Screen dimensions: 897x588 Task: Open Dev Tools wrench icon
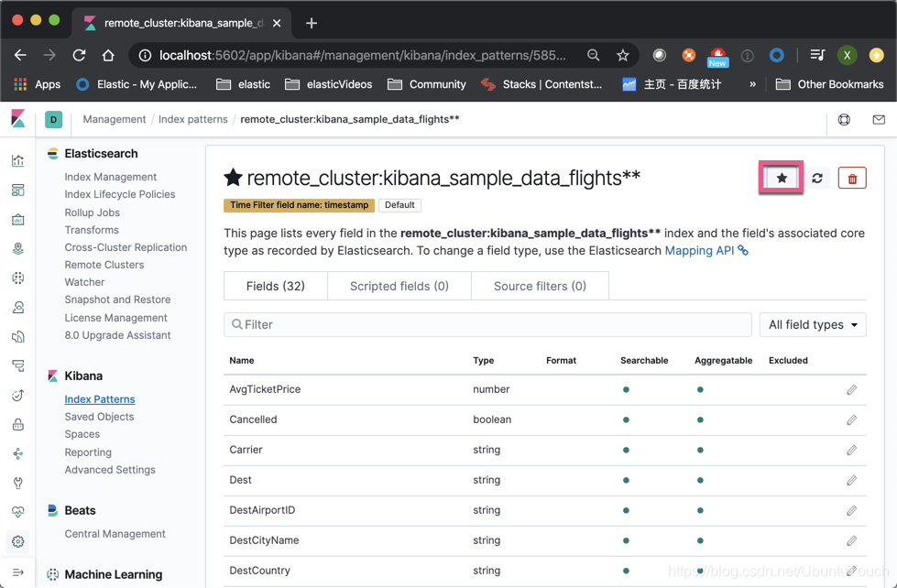(17, 483)
